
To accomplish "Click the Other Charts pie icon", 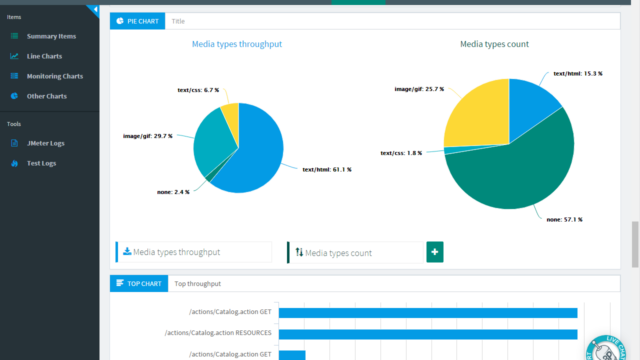I will (x=14, y=96).
